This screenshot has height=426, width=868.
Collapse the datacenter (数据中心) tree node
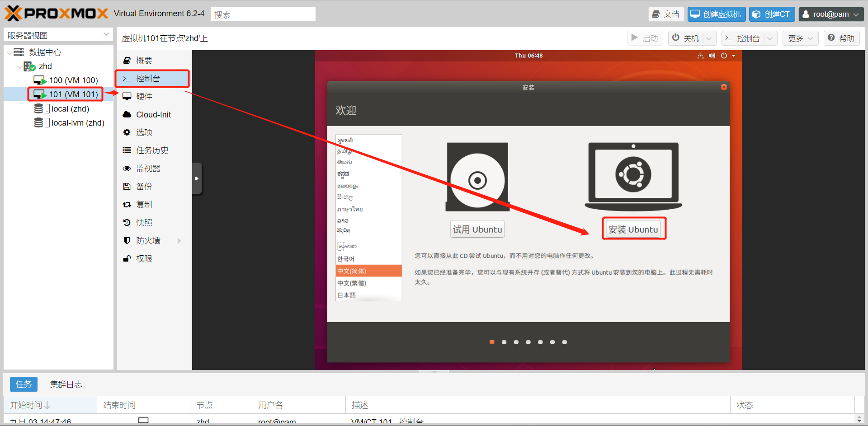point(9,52)
